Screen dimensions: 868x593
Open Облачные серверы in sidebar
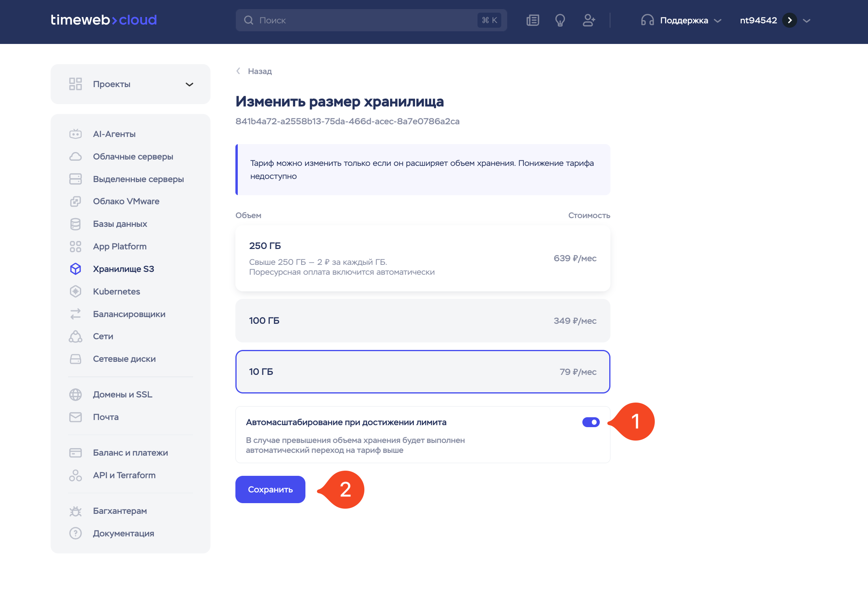tap(133, 157)
